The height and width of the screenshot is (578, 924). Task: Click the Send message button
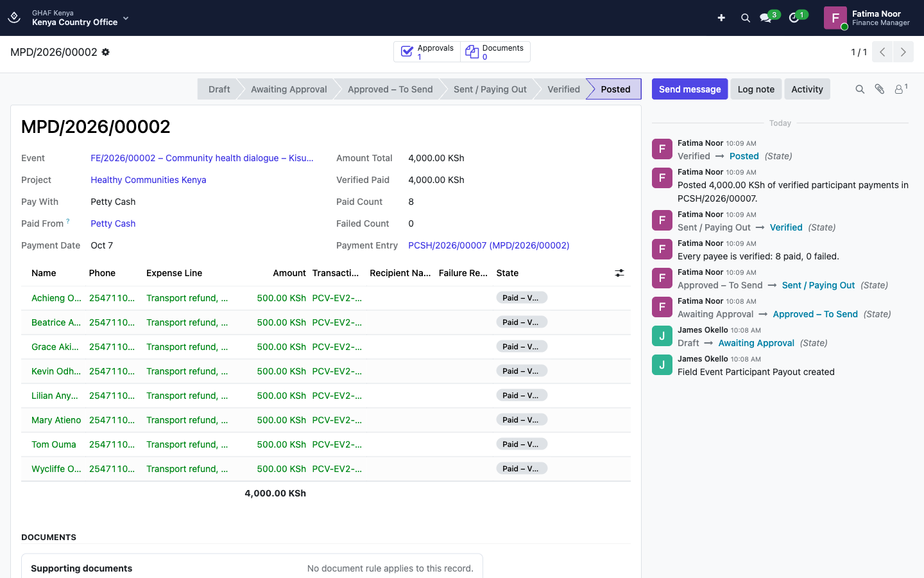(x=690, y=89)
